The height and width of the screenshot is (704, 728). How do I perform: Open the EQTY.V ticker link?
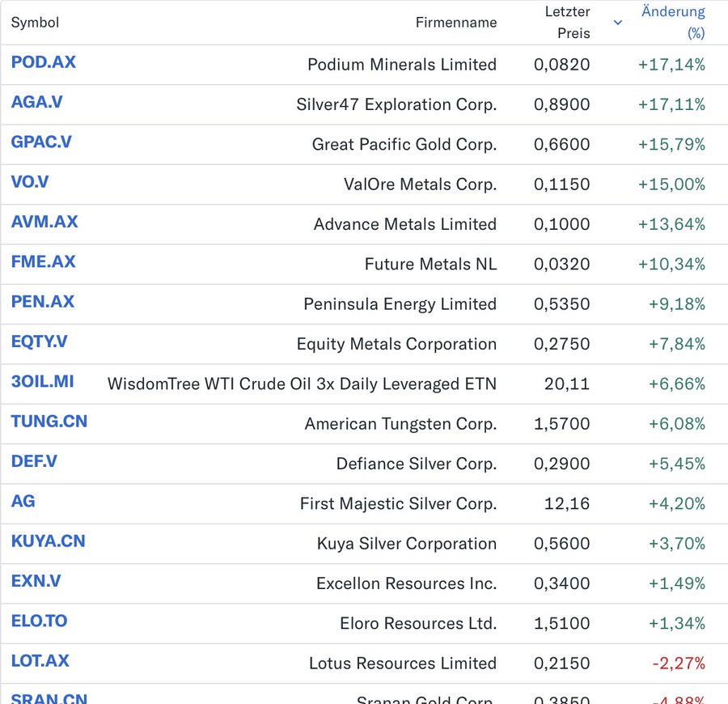coord(39,341)
